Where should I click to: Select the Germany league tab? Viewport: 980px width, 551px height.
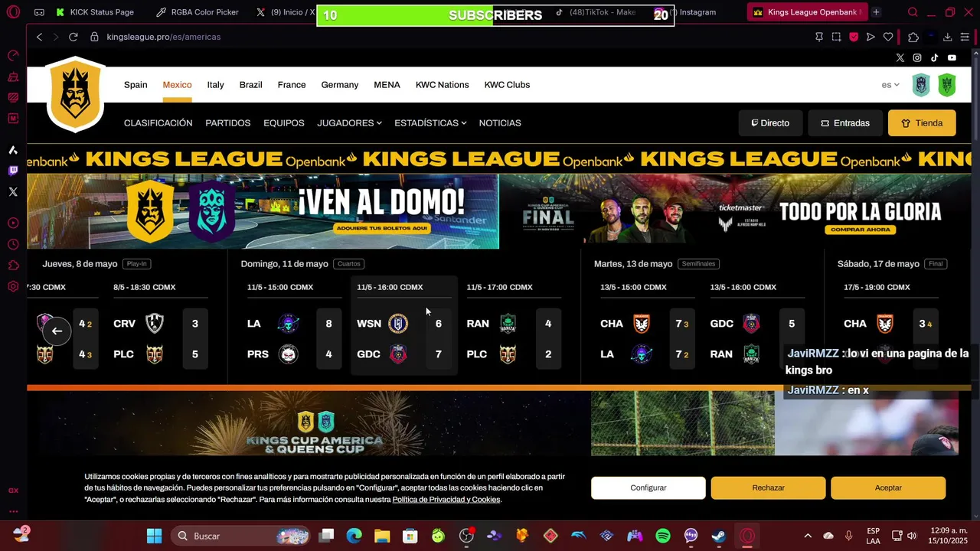click(x=340, y=85)
